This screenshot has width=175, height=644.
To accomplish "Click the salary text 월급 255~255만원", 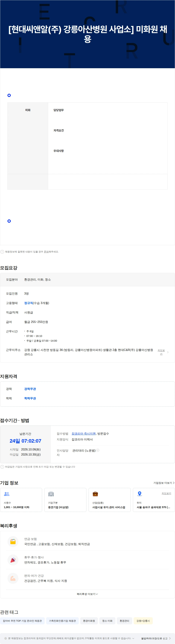I will click(x=36, y=322).
